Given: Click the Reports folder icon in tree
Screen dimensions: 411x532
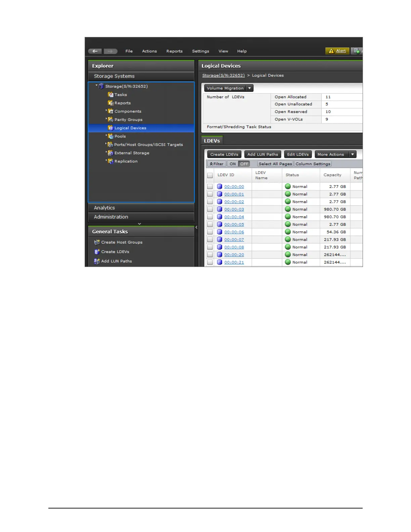Looking at the screenshot, I should coord(110,103).
